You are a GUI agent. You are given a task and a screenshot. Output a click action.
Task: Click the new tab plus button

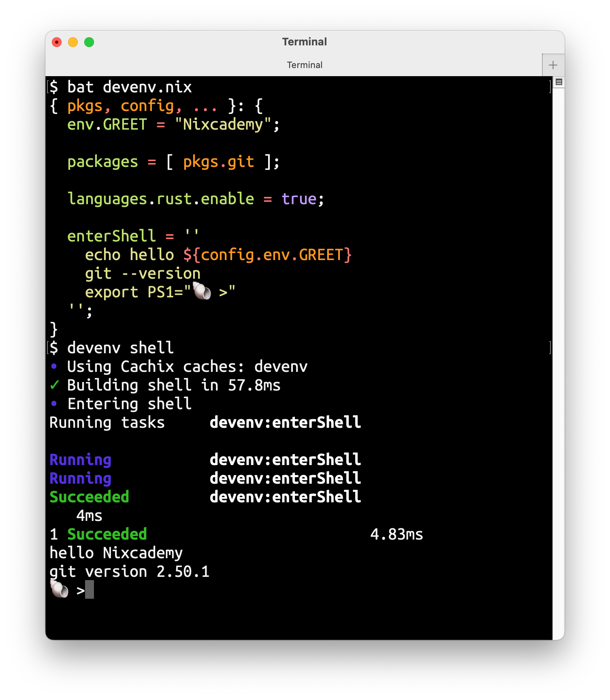[x=553, y=65]
